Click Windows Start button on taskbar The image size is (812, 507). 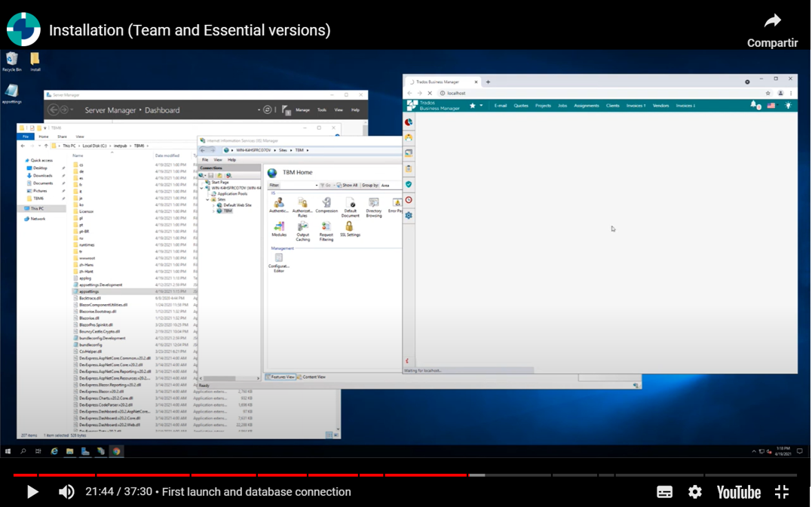point(8,451)
